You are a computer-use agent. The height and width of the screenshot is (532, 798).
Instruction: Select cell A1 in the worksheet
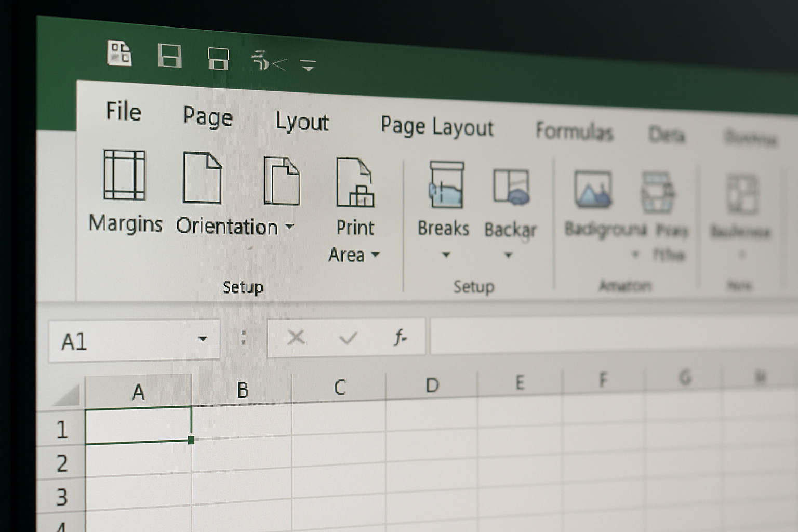(x=138, y=426)
